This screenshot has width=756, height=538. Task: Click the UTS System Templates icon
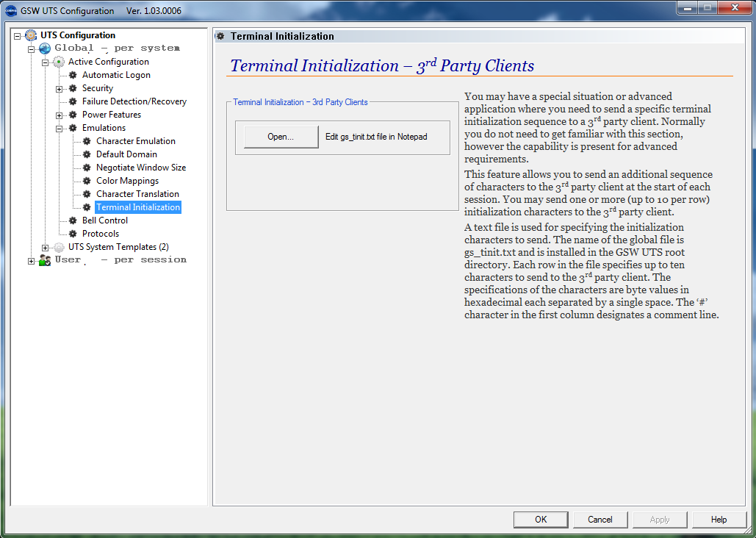pyautogui.click(x=59, y=247)
